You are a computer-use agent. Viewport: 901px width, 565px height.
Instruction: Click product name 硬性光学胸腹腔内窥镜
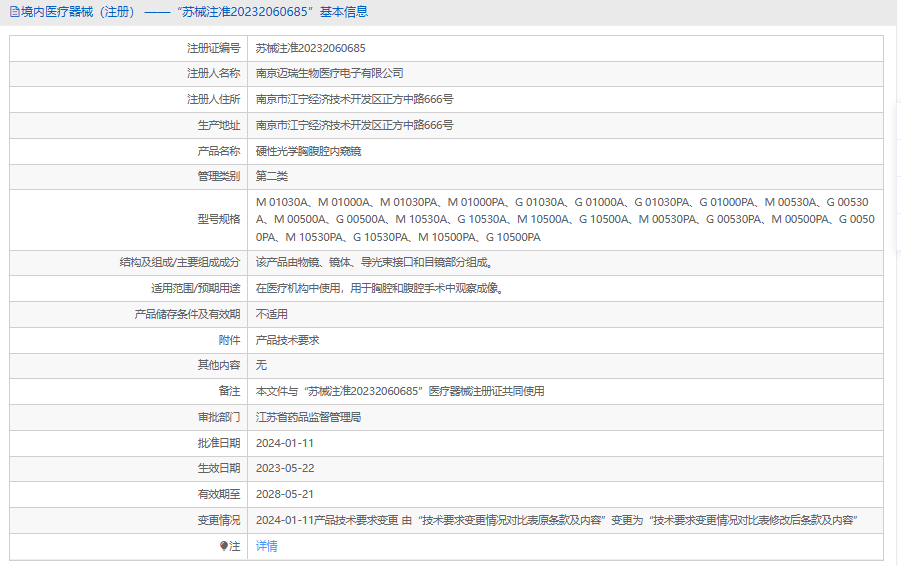(x=309, y=151)
